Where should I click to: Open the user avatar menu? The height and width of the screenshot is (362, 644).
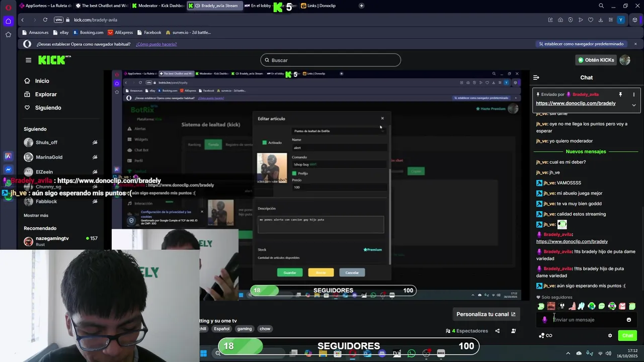(625, 60)
